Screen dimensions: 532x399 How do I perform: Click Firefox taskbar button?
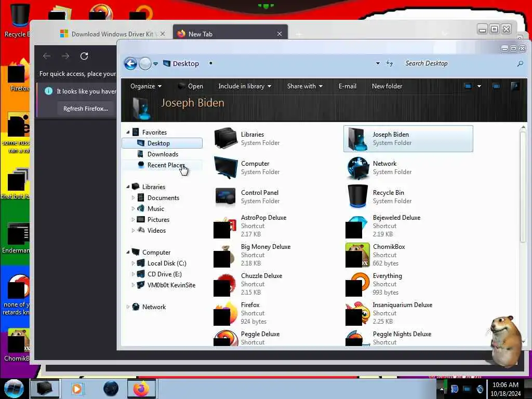click(141, 389)
